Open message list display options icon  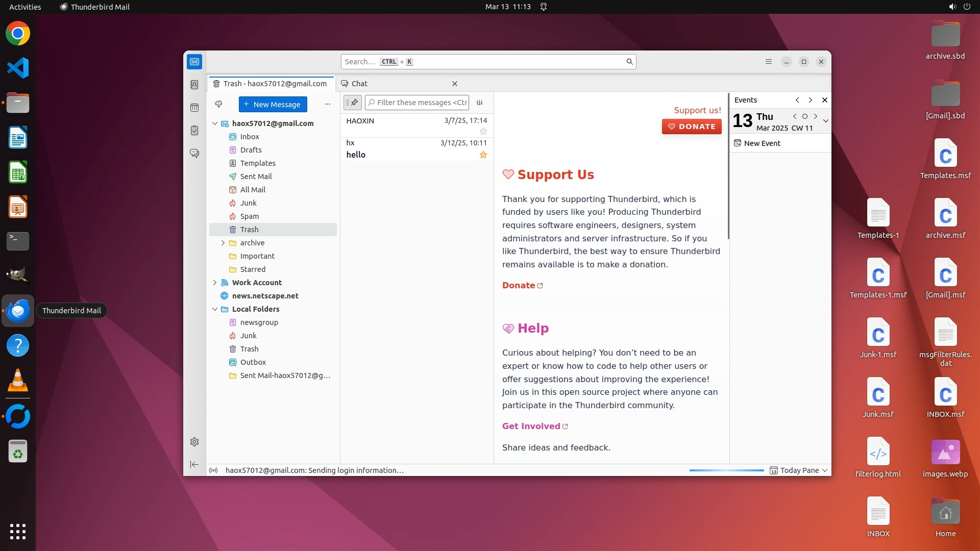pyautogui.click(x=480, y=103)
